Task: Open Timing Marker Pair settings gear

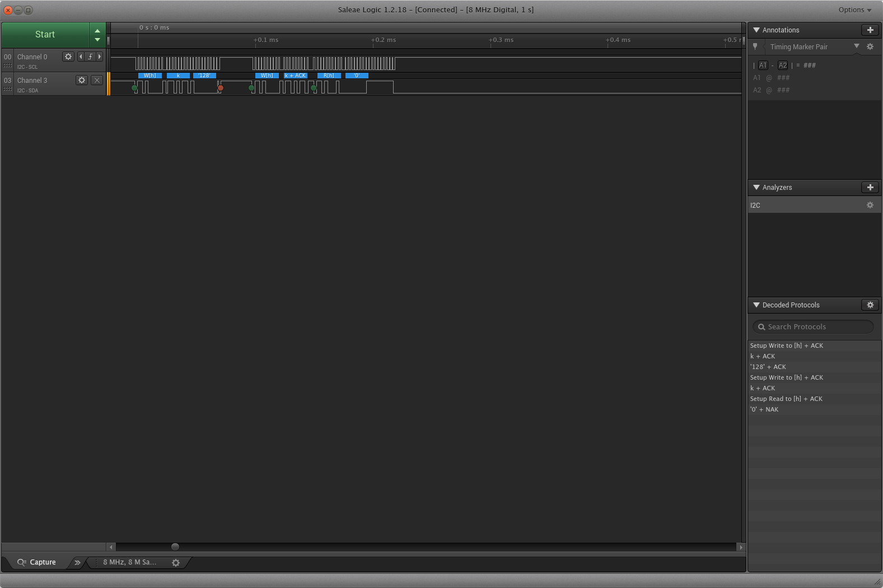Action: pos(870,47)
